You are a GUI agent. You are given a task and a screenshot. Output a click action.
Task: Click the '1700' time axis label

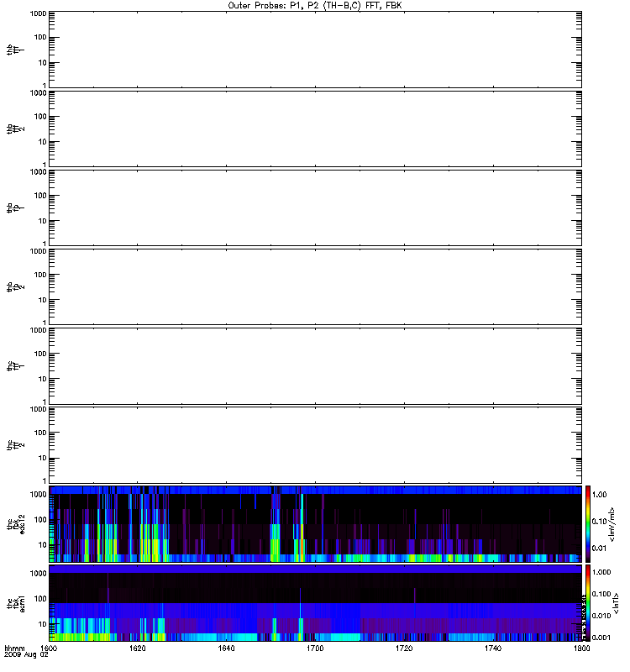tap(315, 648)
